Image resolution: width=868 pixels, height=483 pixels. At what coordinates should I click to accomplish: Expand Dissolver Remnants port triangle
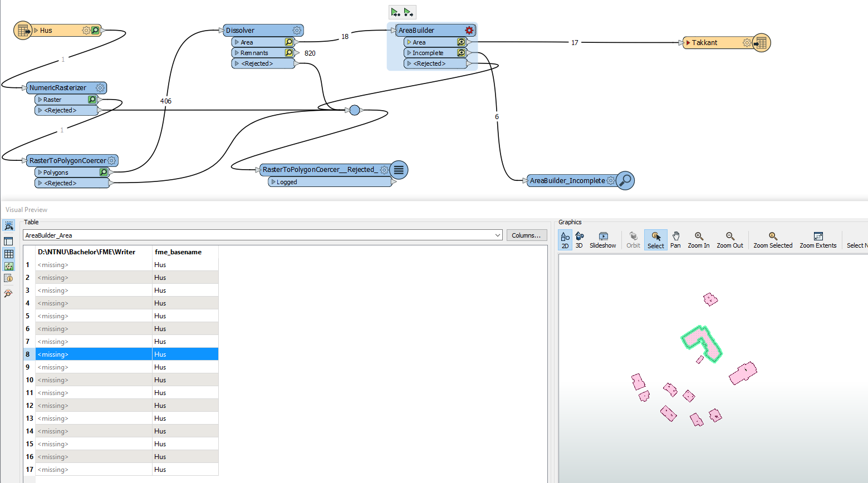[237, 53]
